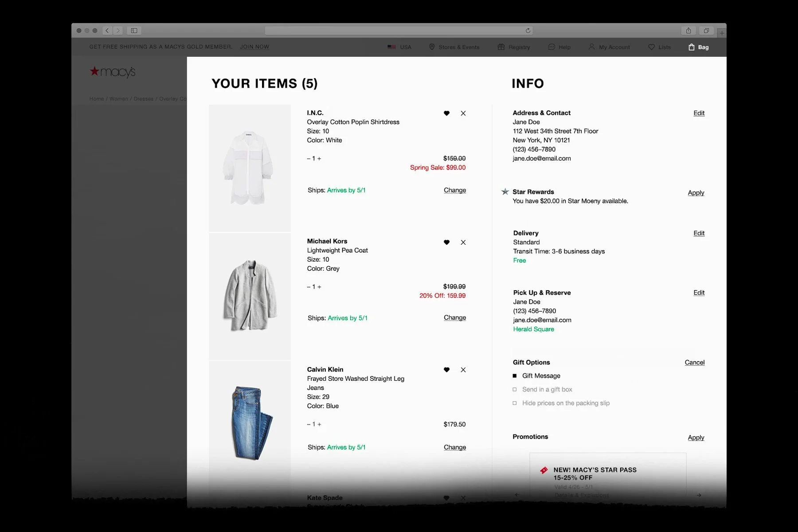Toggle Safari sidebar button
Screen dimensions: 798x532
click(134, 31)
